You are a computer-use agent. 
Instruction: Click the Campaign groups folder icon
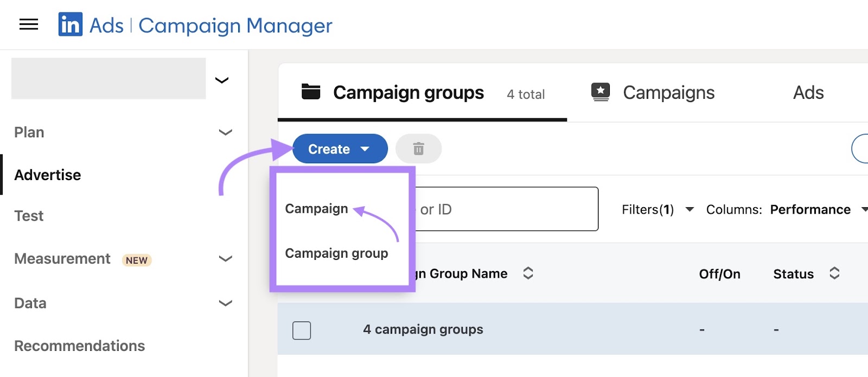point(310,92)
